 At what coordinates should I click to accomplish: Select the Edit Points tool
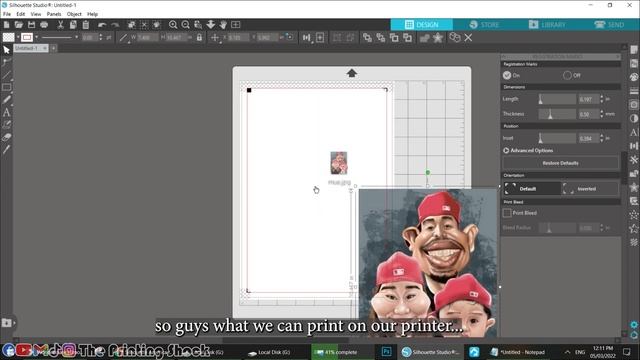[6, 62]
